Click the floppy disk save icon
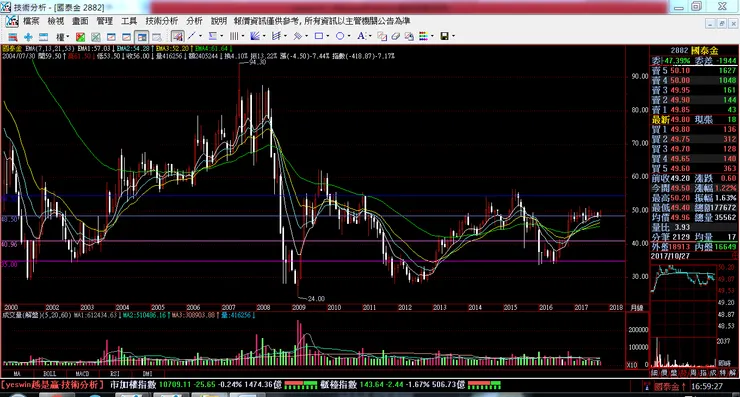Viewport: 740px width, 397px height. 444,36
